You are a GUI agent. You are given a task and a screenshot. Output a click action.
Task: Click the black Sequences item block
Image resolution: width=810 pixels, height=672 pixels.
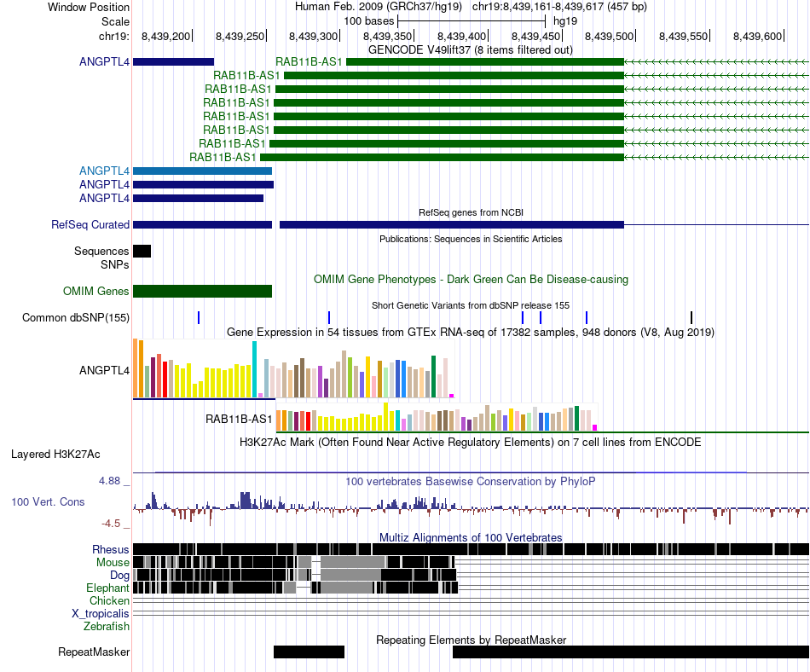[142, 251]
